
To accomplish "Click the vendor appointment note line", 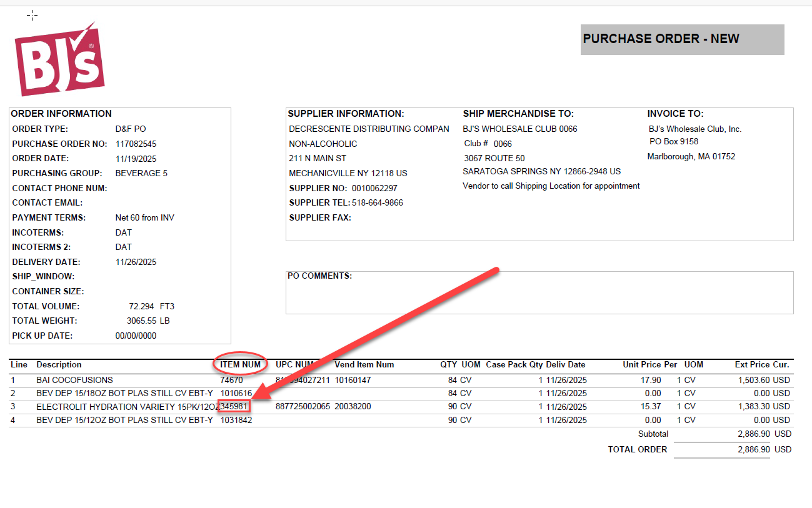I will [x=551, y=186].
